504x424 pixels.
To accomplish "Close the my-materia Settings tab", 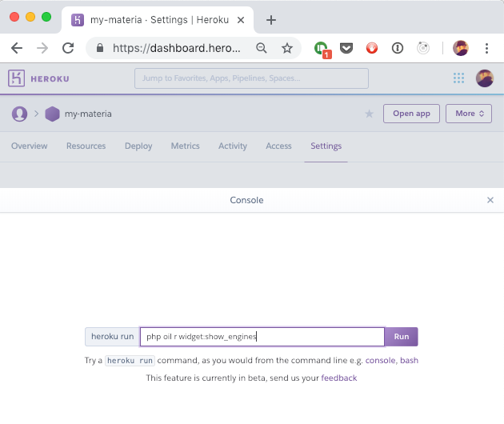I will 241,20.
